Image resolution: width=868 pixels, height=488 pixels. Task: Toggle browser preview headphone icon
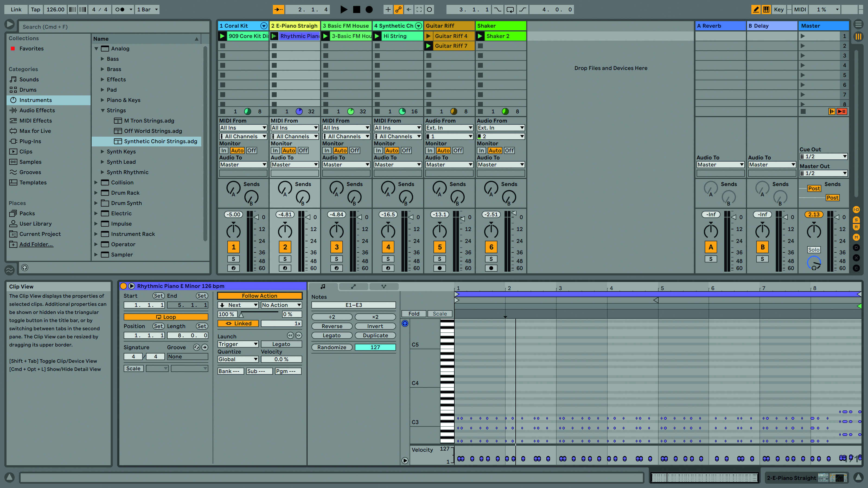[x=25, y=267]
